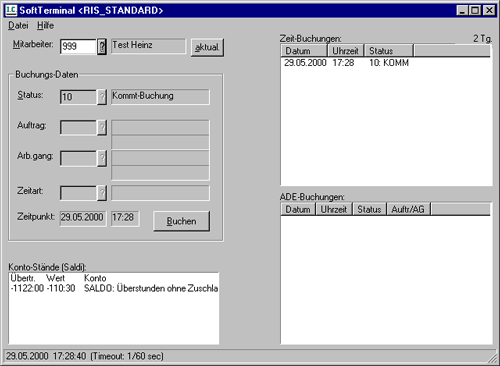Click the Mitarbeiter number field containing 999
The width and height of the screenshot is (500, 366).
(x=78, y=46)
